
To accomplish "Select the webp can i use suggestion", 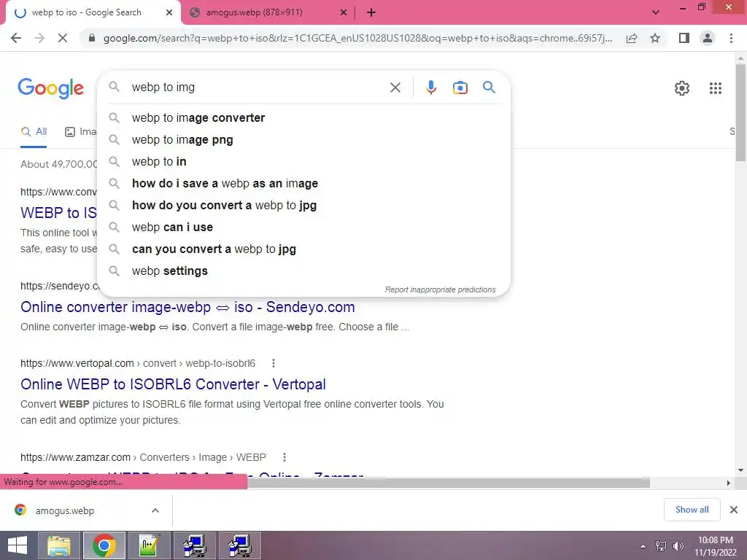I will pyautogui.click(x=304, y=227).
